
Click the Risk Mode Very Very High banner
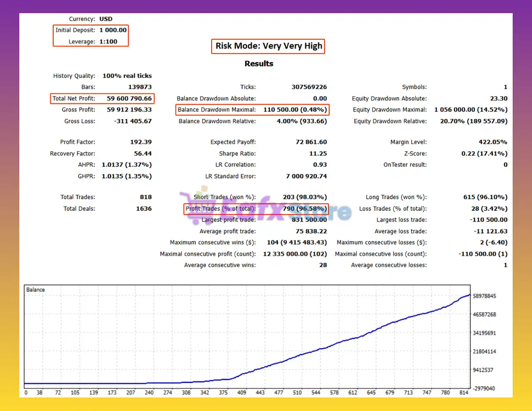268,46
